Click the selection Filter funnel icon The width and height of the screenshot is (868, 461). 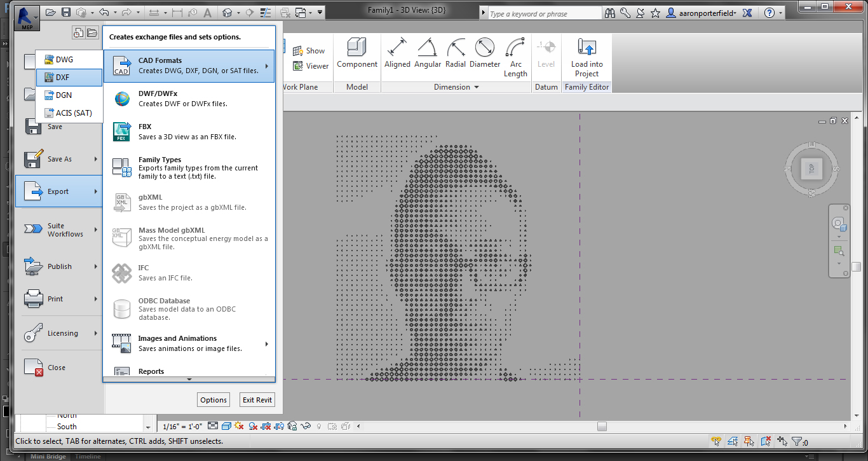(x=796, y=442)
